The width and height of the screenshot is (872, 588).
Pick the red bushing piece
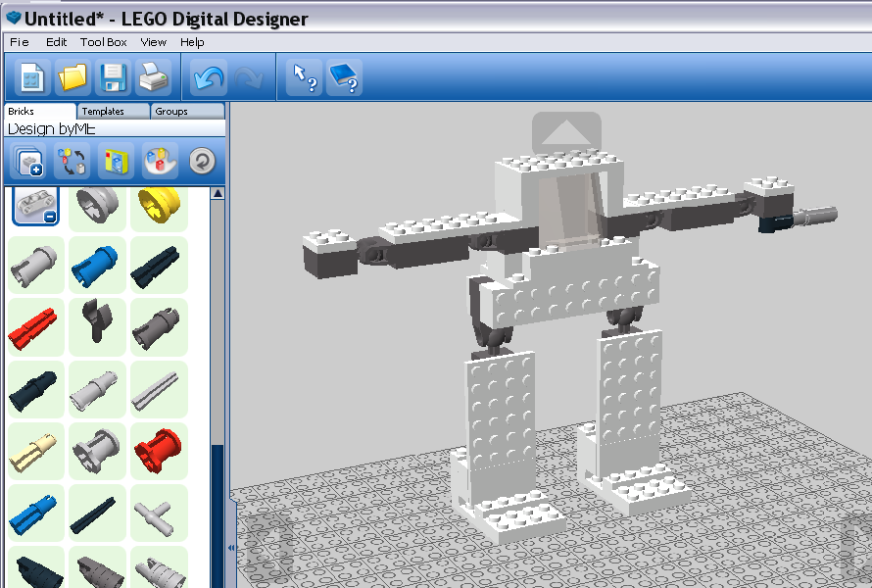pyautogui.click(x=159, y=451)
